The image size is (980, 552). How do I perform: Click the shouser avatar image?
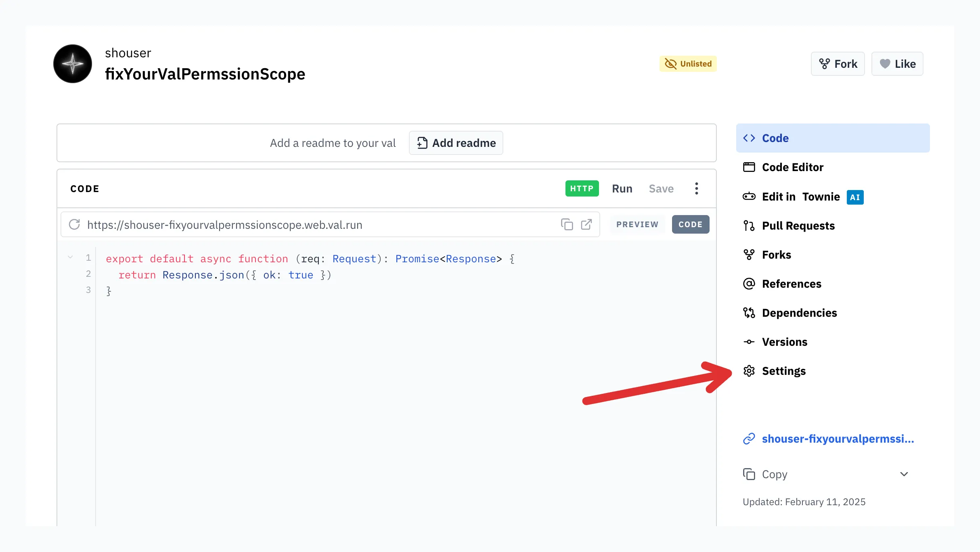point(73,64)
